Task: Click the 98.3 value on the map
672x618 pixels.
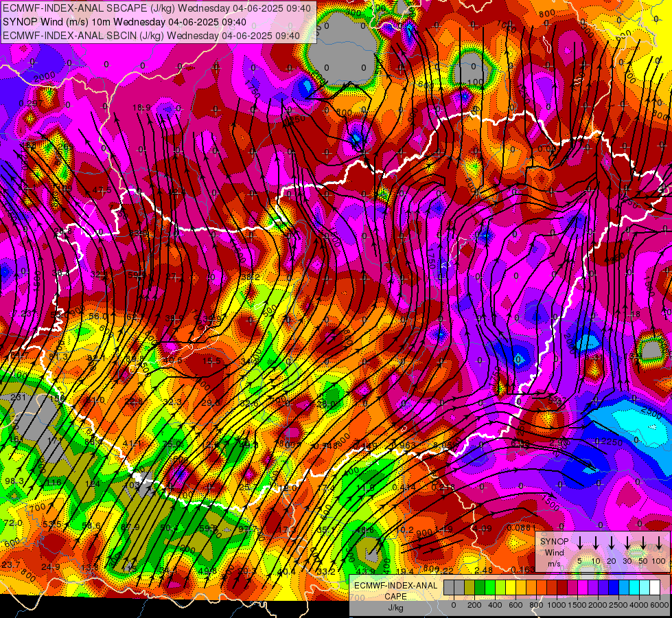Action: [14, 481]
